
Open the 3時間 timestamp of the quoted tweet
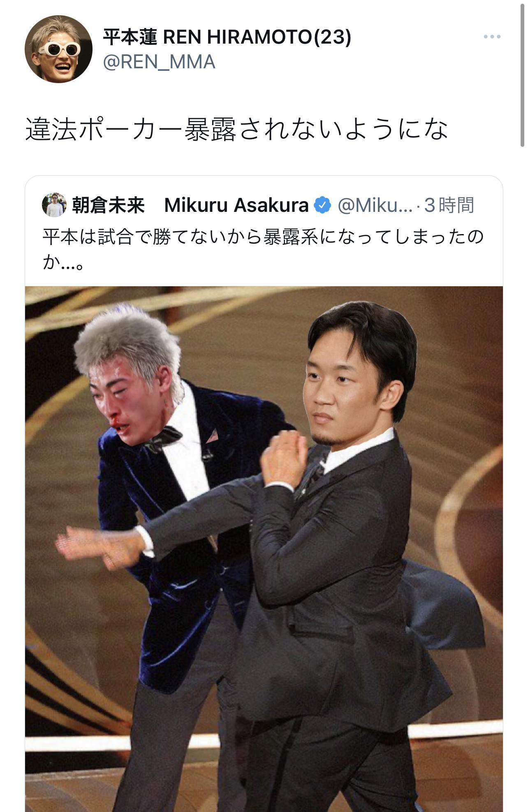449,205
